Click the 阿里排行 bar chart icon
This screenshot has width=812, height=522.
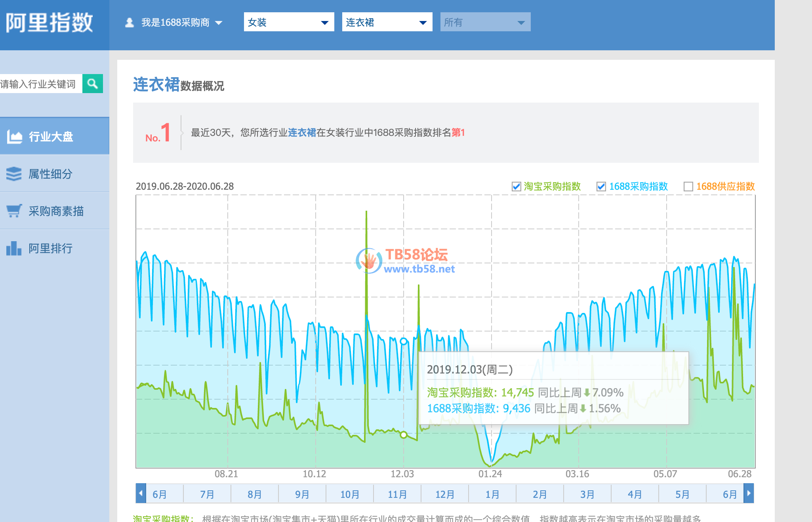pos(14,248)
